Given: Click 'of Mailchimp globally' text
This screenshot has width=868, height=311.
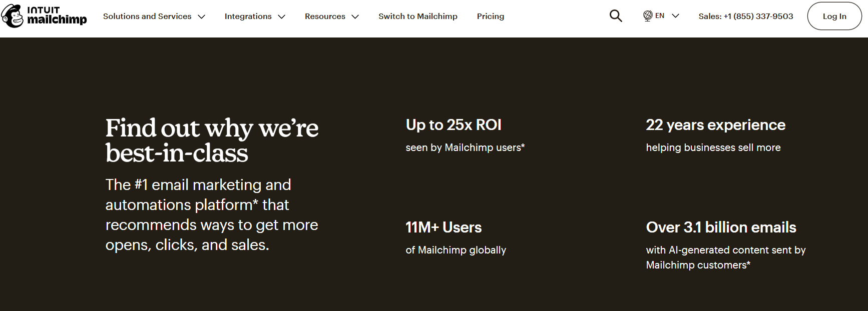Looking at the screenshot, I should coord(456,250).
